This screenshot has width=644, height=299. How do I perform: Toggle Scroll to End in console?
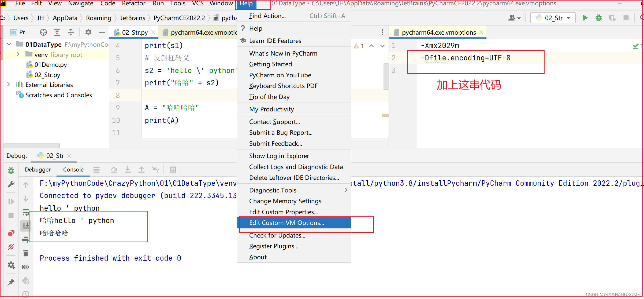click(x=26, y=226)
